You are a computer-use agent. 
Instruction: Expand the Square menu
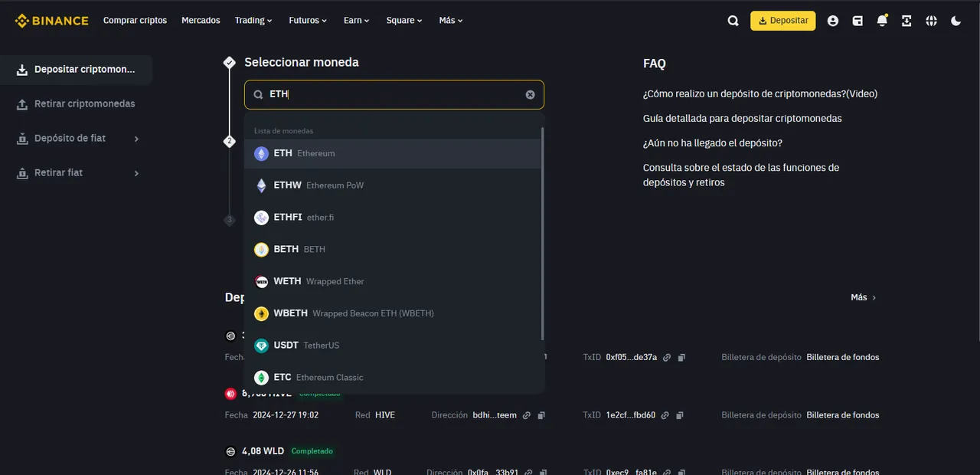404,21
